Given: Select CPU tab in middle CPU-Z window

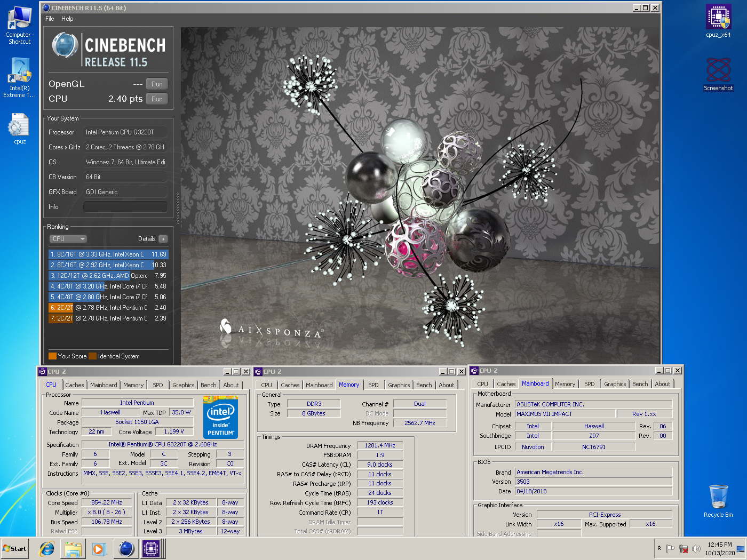Looking at the screenshot, I should click(267, 385).
